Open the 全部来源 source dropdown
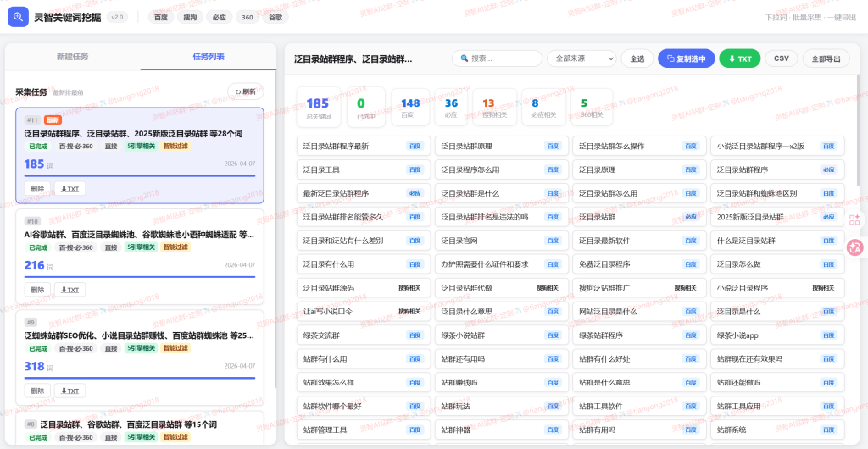The height and width of the screenshot is (449, 868). click(581, 58)
